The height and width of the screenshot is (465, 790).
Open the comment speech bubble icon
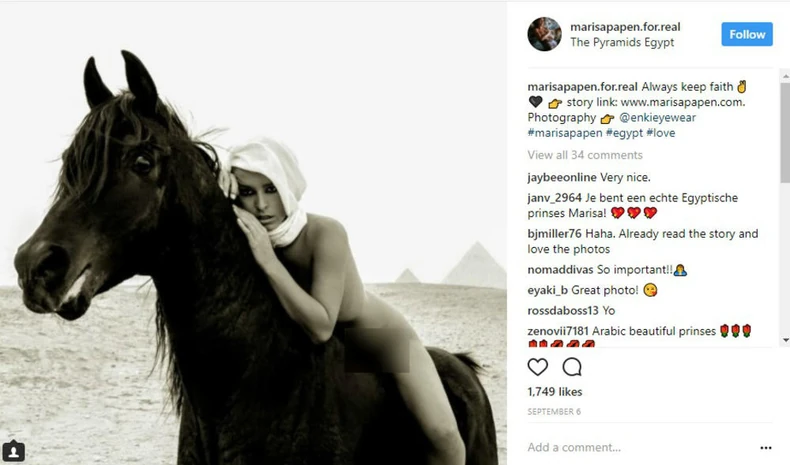[x=572, y=367]
